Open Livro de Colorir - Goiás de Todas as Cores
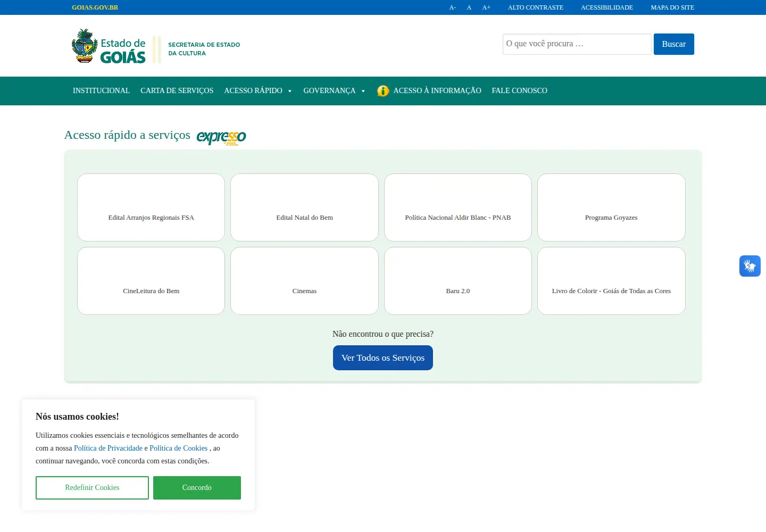Viewport: 766px width, 532px height. pos(611,281)
